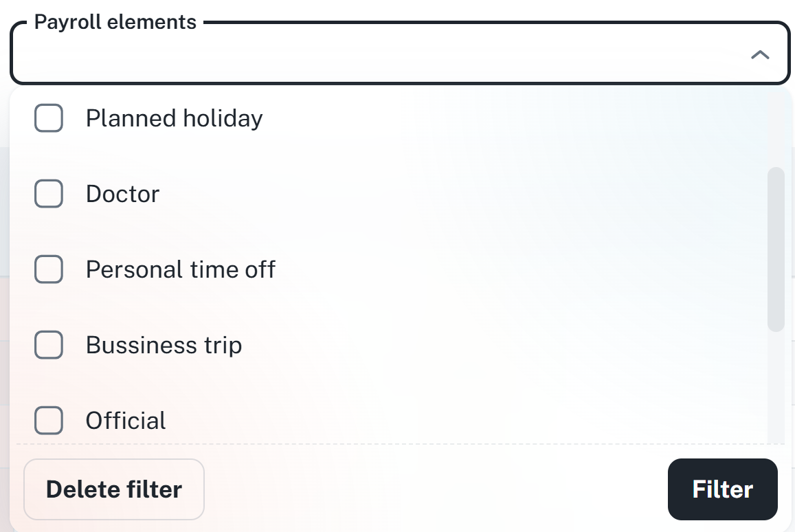Pick the Personal time off option text
The image size is (795, 532).
(180, 269)
